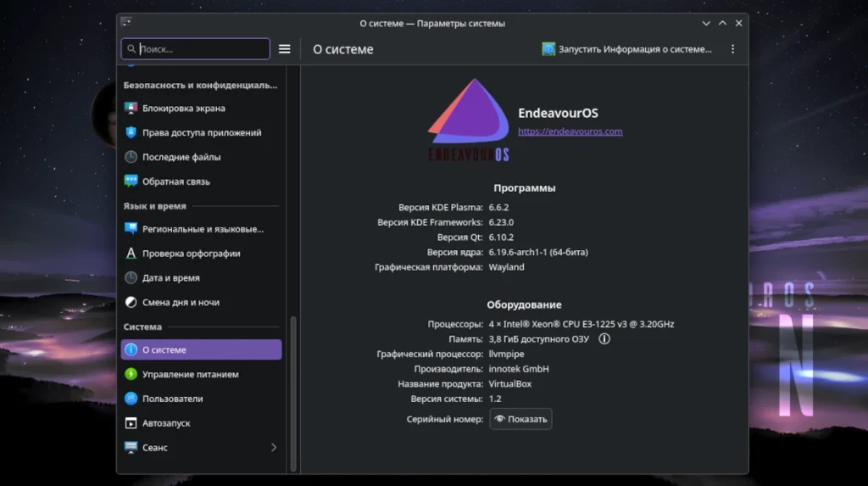Select the Права доступа приложений shield icon

pyautogui.click(x=131, y=132)
